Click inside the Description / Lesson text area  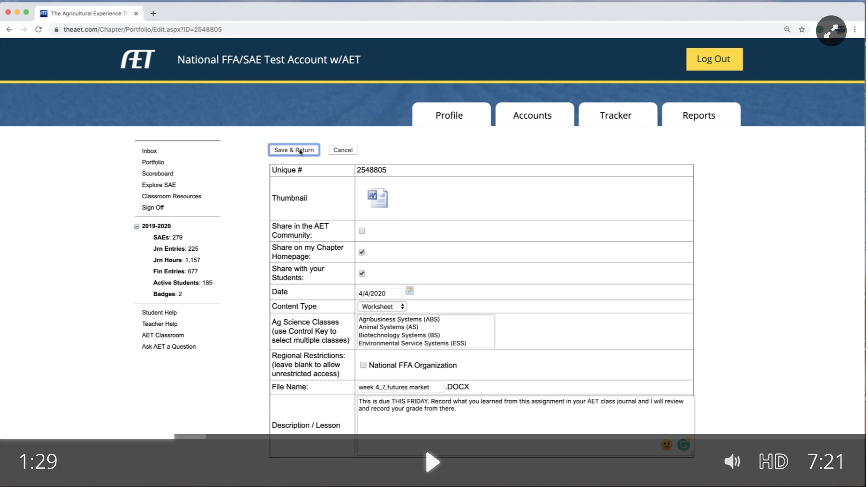[525, 425]
